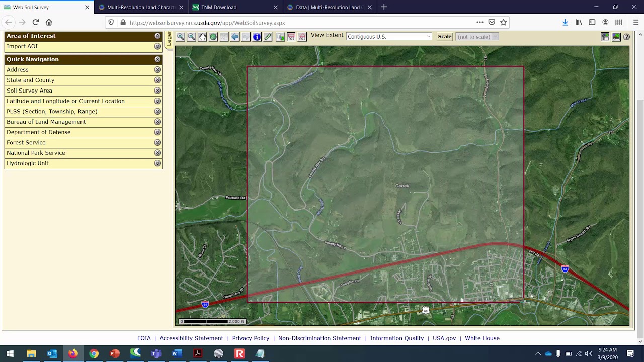Select the Zoom Out map tool
Image resolution: width=644 pixels, height=362 pixels.
tap(192, 37)
